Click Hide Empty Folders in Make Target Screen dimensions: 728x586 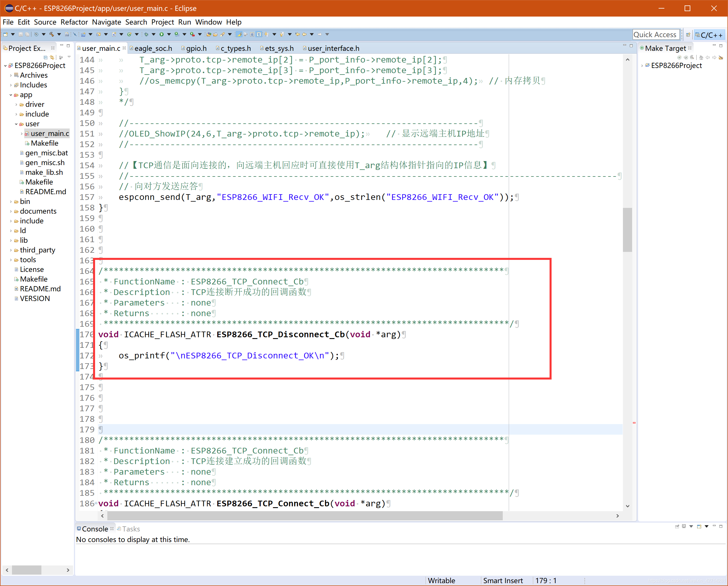tap(721, 58)
